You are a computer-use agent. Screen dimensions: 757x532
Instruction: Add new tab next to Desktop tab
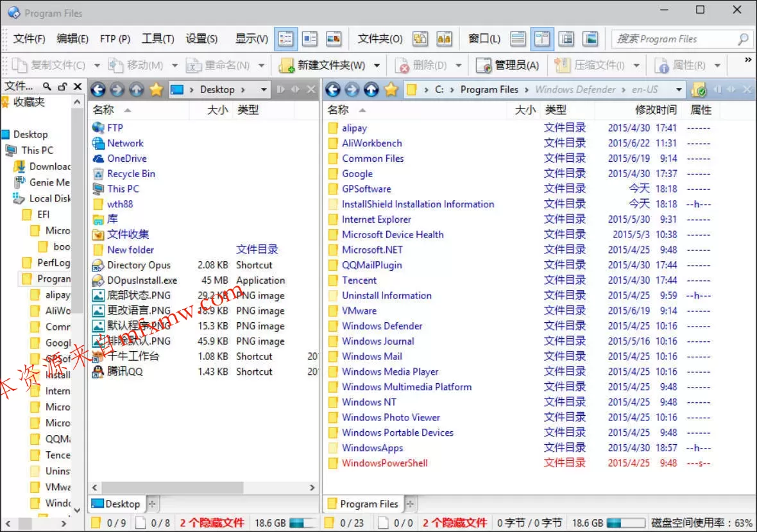152,504
